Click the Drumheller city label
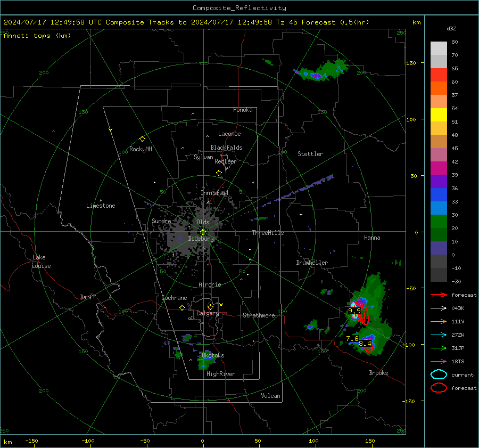This screenshot has height=448, width=479. [x=312, y=263]
